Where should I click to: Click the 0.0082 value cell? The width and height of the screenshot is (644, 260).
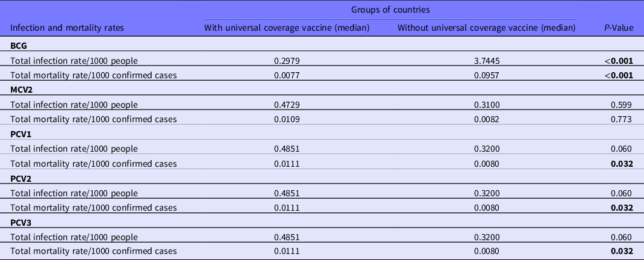(487, 119)
